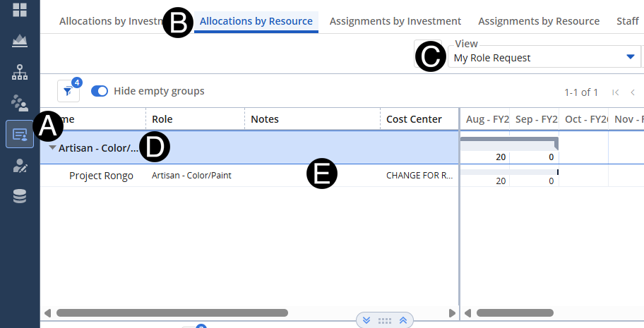This screenshot has width=644, height=328.
Task: Click Project Rongo investment row
Action: [101, 176]
